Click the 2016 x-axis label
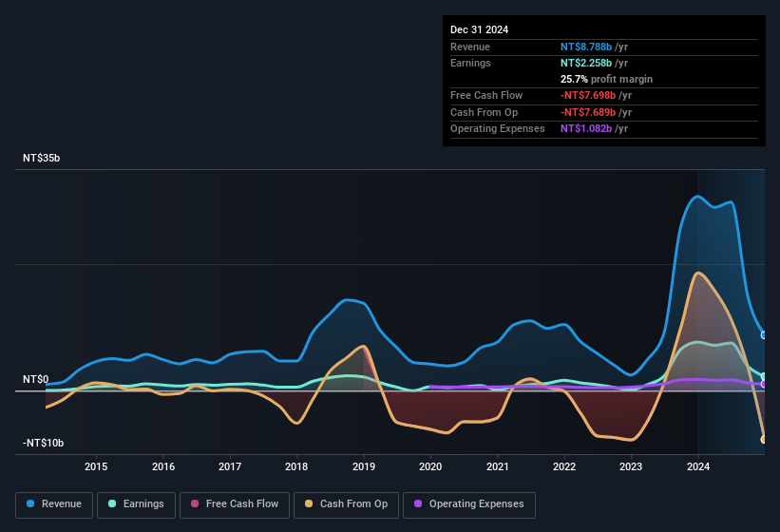Viewport: 780px width, 532px height. 163,466
